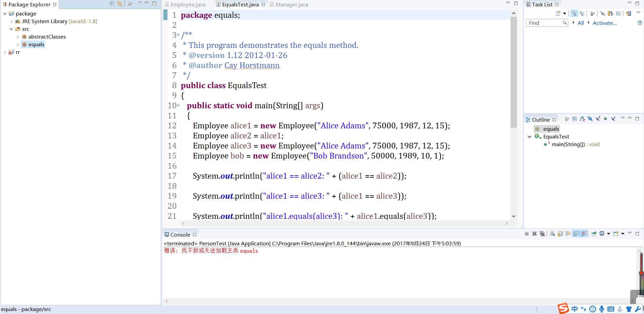
Task: Open Task List help icon
Action: [x=640, y=23]
